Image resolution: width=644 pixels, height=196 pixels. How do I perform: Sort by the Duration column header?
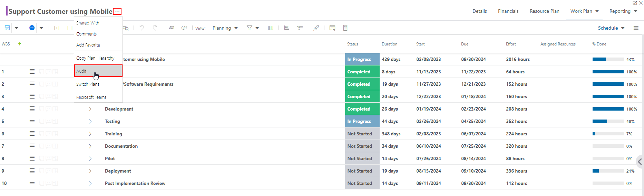[x=389, y=44]
